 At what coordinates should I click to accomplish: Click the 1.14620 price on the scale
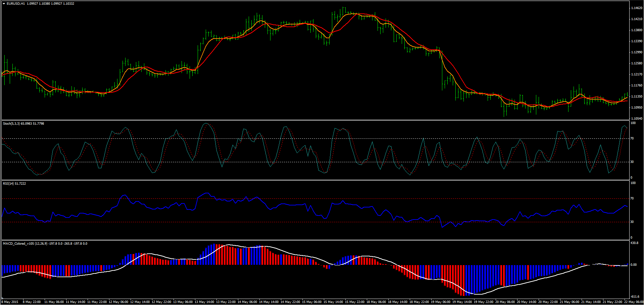637,8
